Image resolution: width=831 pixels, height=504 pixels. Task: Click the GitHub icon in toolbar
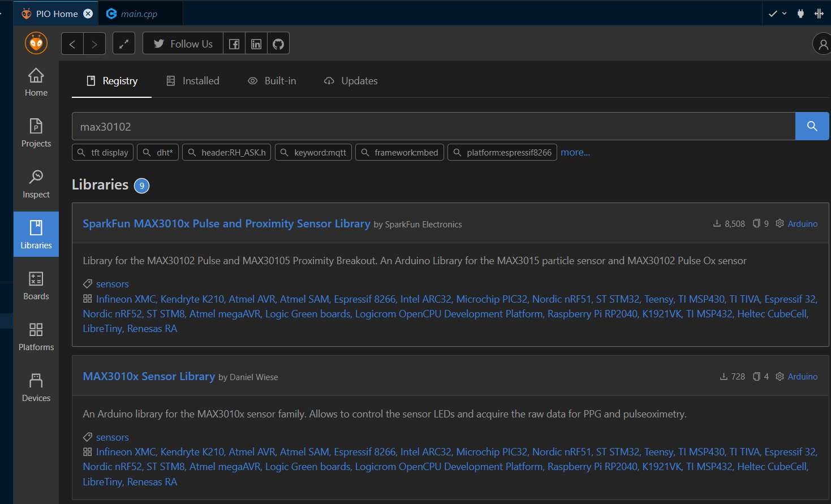point(278,44)
